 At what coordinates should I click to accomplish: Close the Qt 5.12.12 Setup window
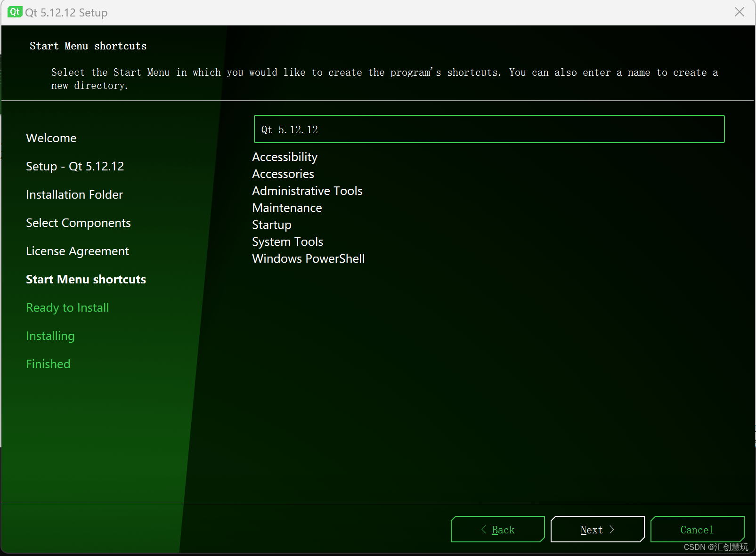coord(740,12)
